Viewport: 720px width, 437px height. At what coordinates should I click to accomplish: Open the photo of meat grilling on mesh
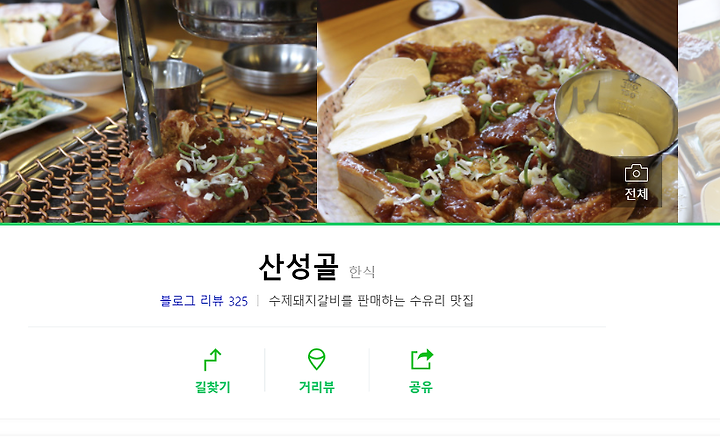[x=158, y=111]
